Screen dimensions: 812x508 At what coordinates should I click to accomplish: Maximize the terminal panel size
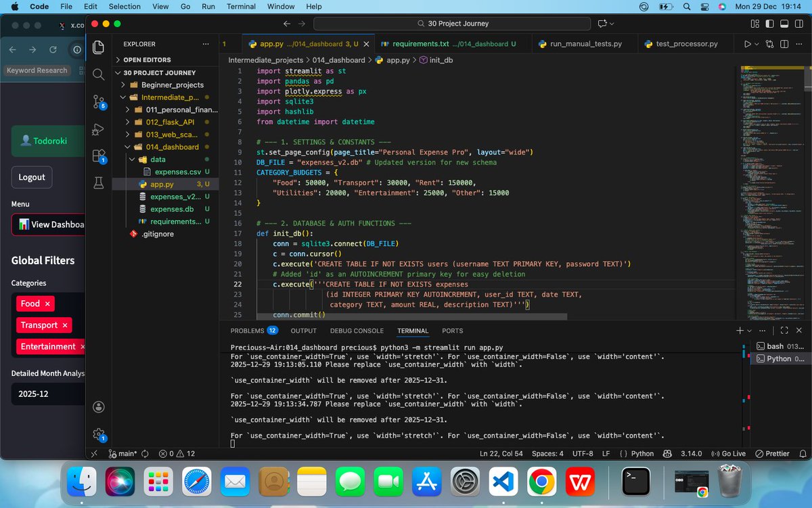[x=784, y=331]
